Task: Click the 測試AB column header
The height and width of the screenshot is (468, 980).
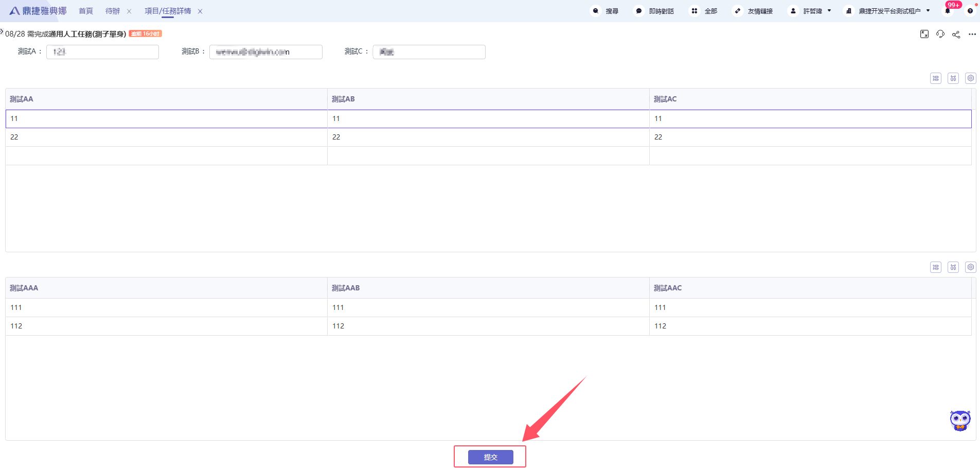Action: click(488, 99)
